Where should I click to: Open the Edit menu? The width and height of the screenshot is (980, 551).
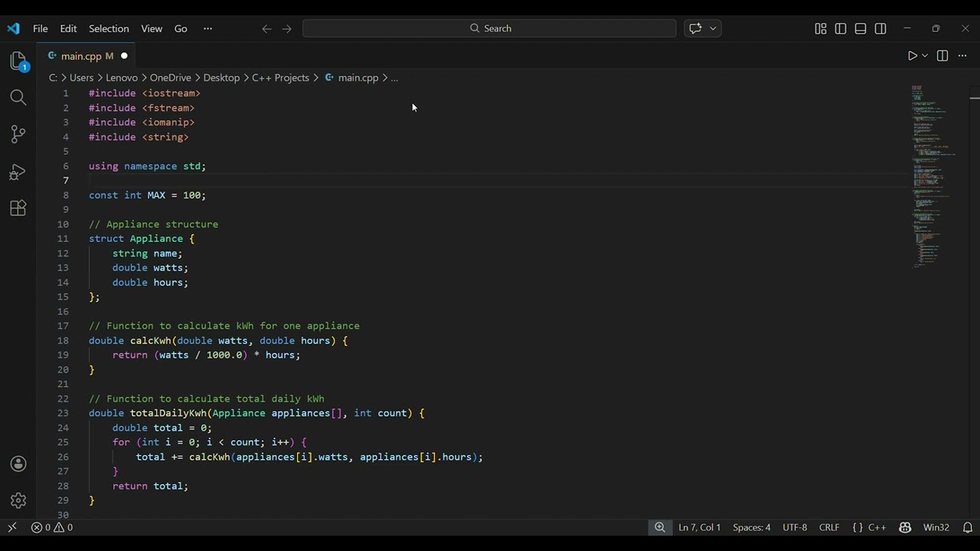pyautogui.click(x=68, y=28)
